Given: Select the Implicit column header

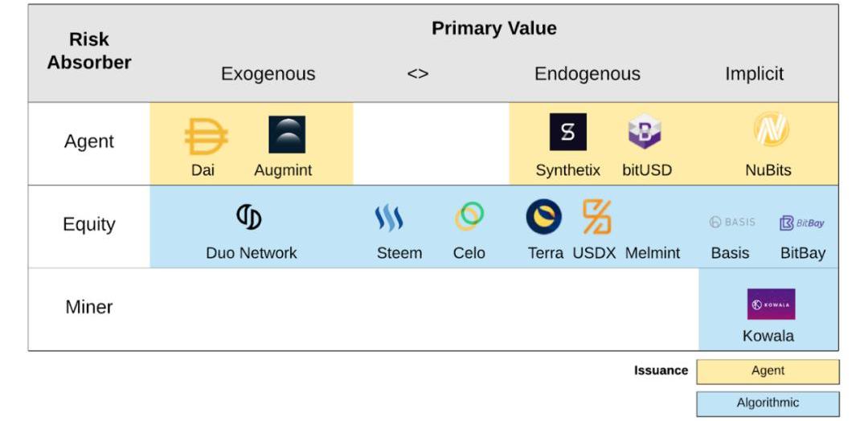Looking at the screenshot, I should pyautogui.click(x=755, y=74).
